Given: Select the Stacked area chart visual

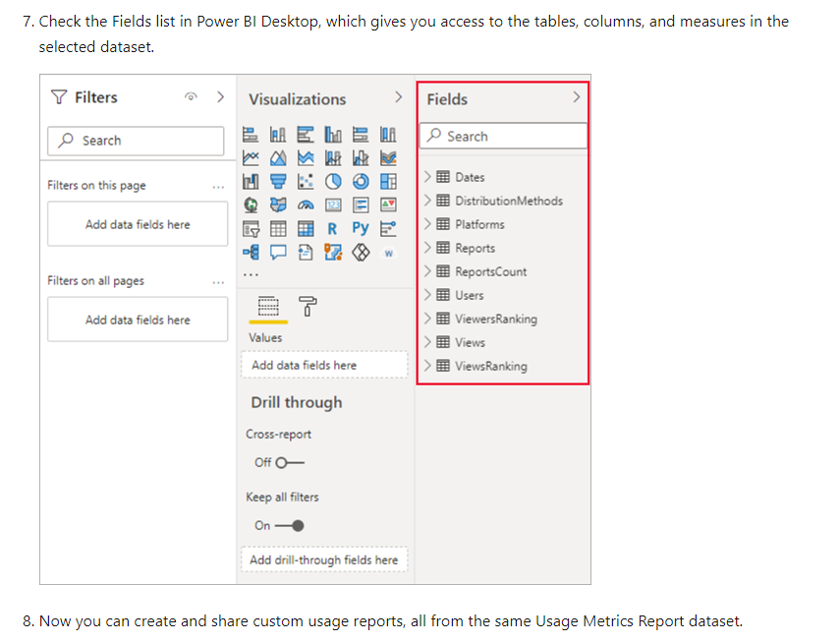Looking at the screenshot, I should point(306,157).
